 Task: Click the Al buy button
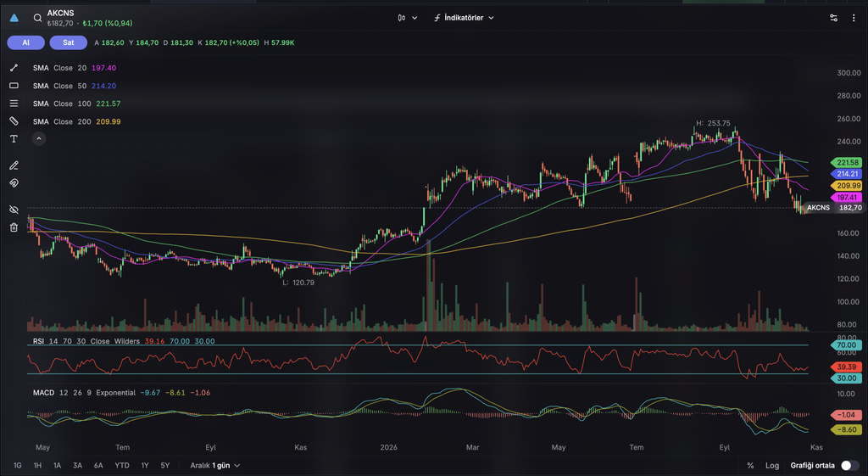(26, 42)
